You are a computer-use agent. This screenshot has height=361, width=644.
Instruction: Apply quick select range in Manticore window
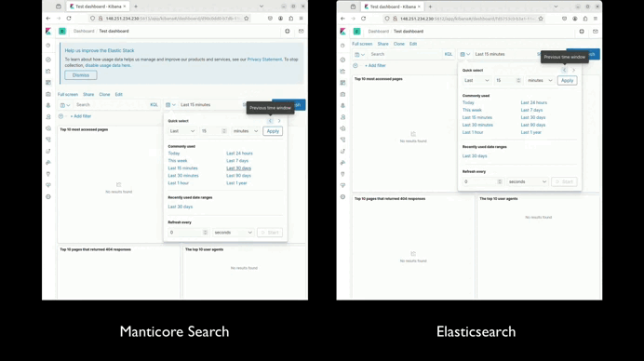[273, 131]
